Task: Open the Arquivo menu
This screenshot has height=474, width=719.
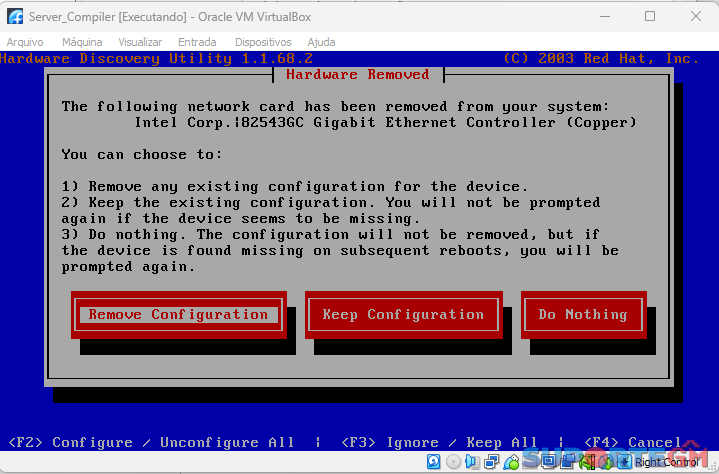Action: (x=25, y=42)
